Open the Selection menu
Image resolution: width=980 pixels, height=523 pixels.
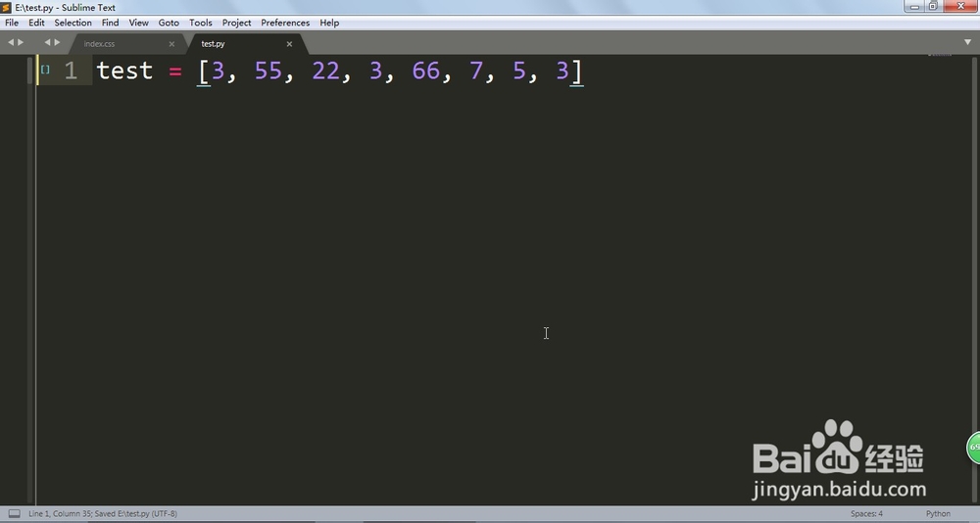coord(73,23)
